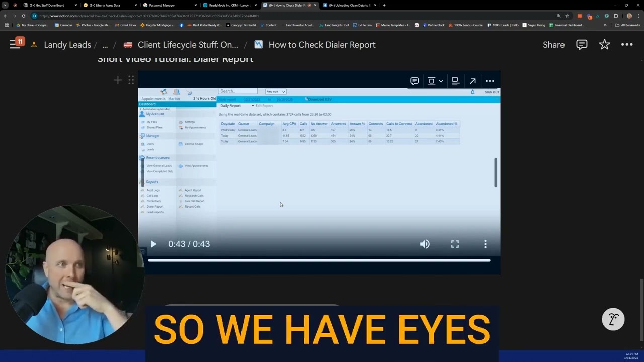Open the Facebook bookmark icon

pyautogui.click(x=181, y=25)
